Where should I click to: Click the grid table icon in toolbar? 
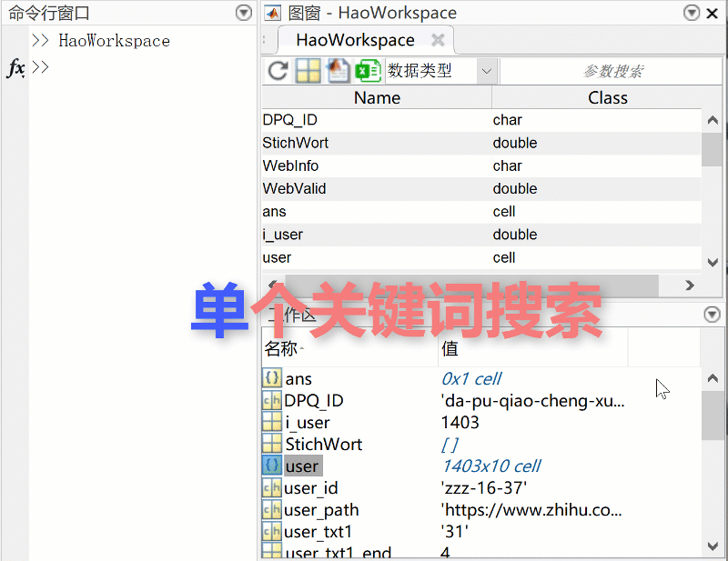[x=308, y=71]
